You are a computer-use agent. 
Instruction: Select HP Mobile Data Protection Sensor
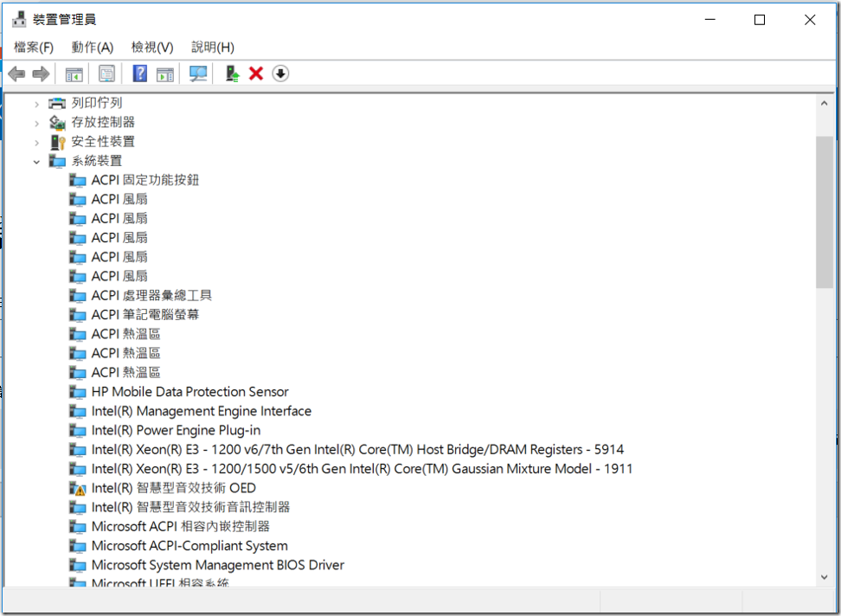pyautogui.click(x=189, y=392)
